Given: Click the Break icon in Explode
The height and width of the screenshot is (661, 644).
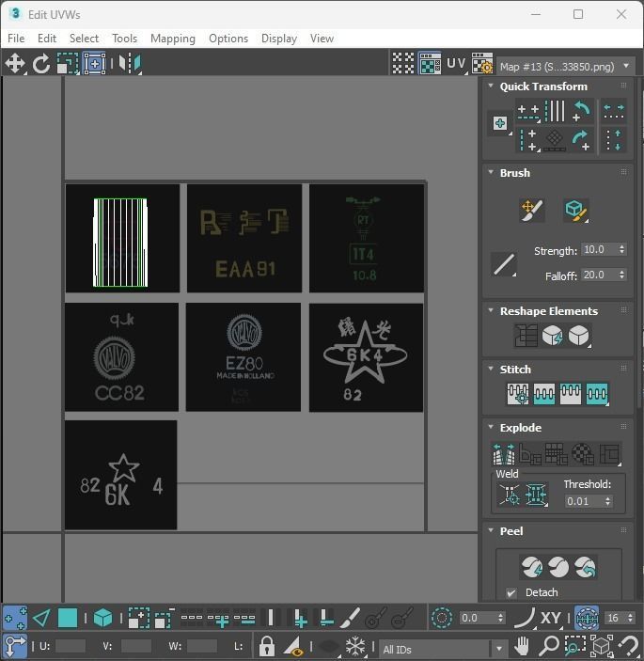Looking at the screenshot, I should click(x=504, y=454).
